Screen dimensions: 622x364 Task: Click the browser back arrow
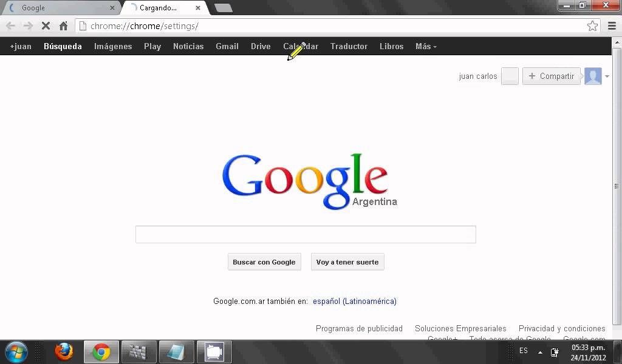11,26
